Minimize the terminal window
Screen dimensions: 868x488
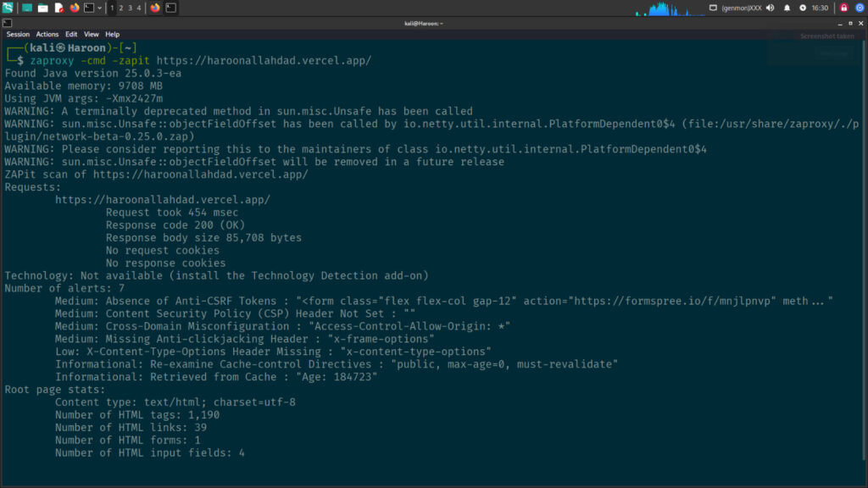click(840, 23)
